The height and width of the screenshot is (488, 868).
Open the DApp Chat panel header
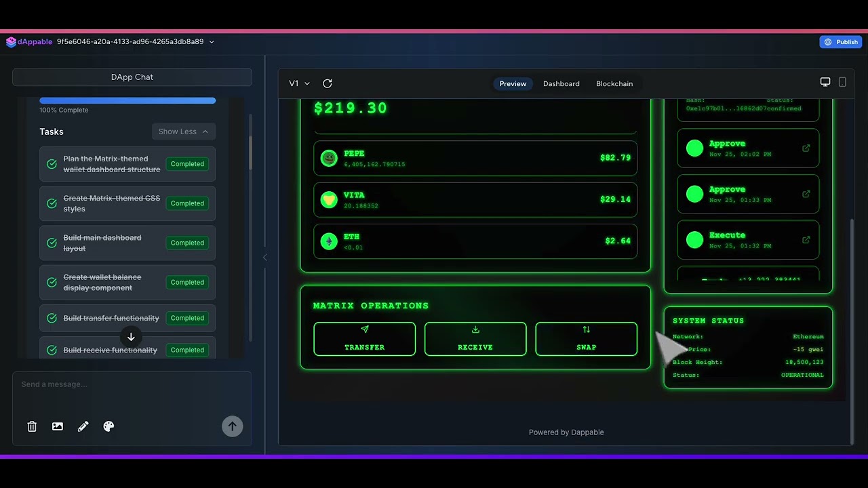(132, 77)
